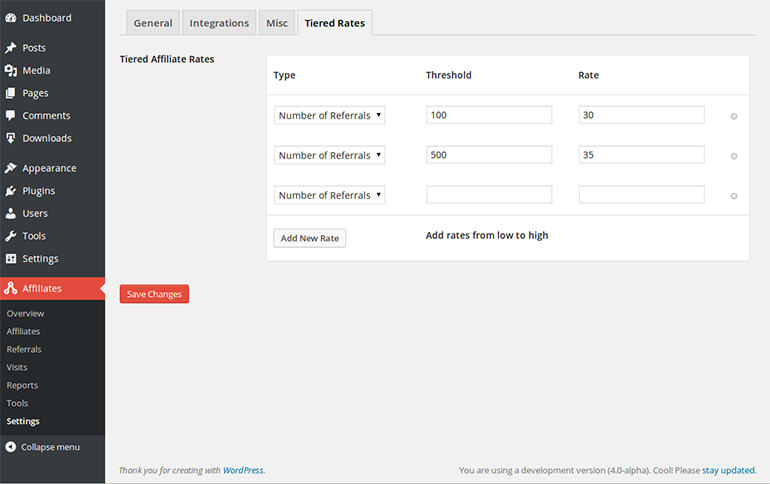The image size is (770, 484).
Task: Click the Add New Rate button
Action: coord(309,238)
